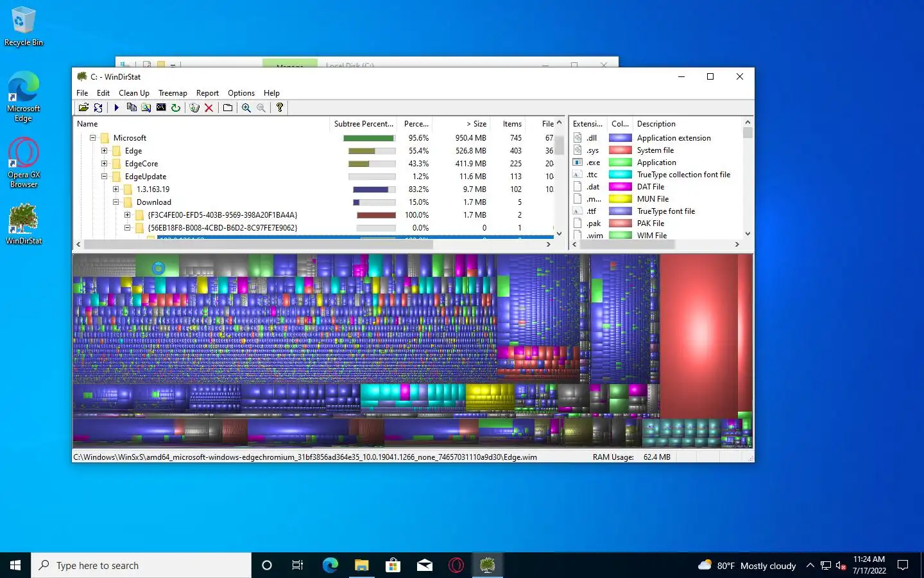
Task: Open the Recycle Bin desktop icon
Action: tap(24, 26)
